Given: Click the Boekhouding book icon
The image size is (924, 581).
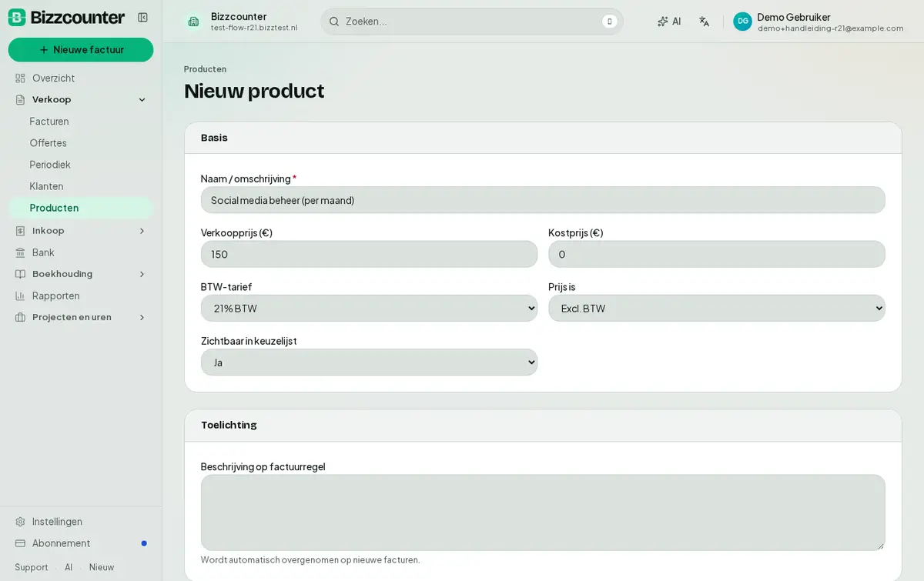Looking at the screenshot, I should (20, 274).
